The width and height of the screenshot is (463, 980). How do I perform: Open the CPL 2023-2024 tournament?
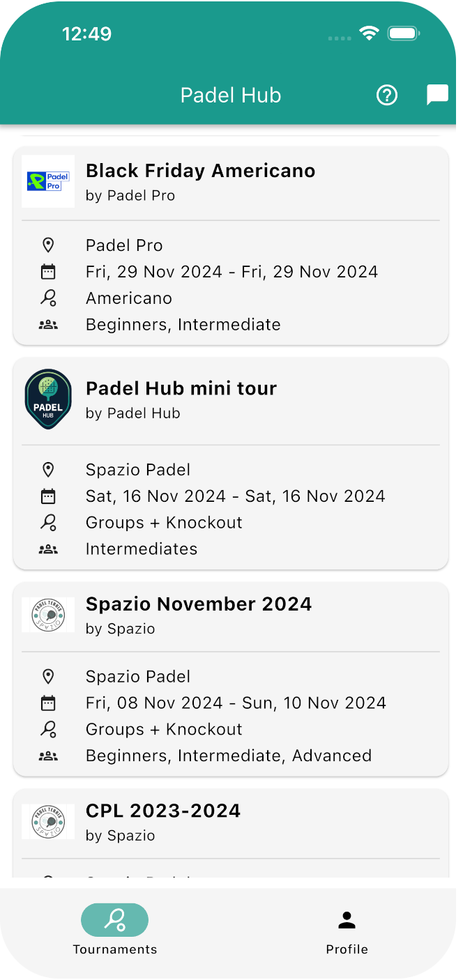(x=163, y=811)
